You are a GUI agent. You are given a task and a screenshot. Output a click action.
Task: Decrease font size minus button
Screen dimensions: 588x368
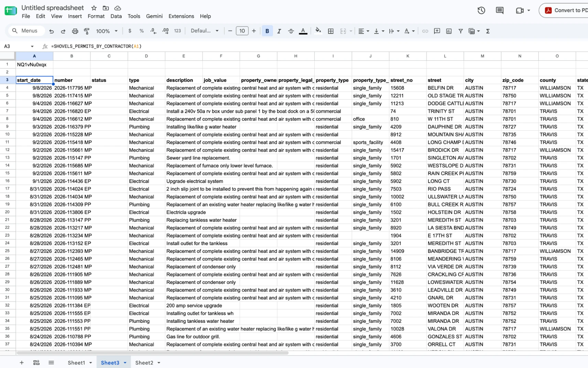(230, 31)
